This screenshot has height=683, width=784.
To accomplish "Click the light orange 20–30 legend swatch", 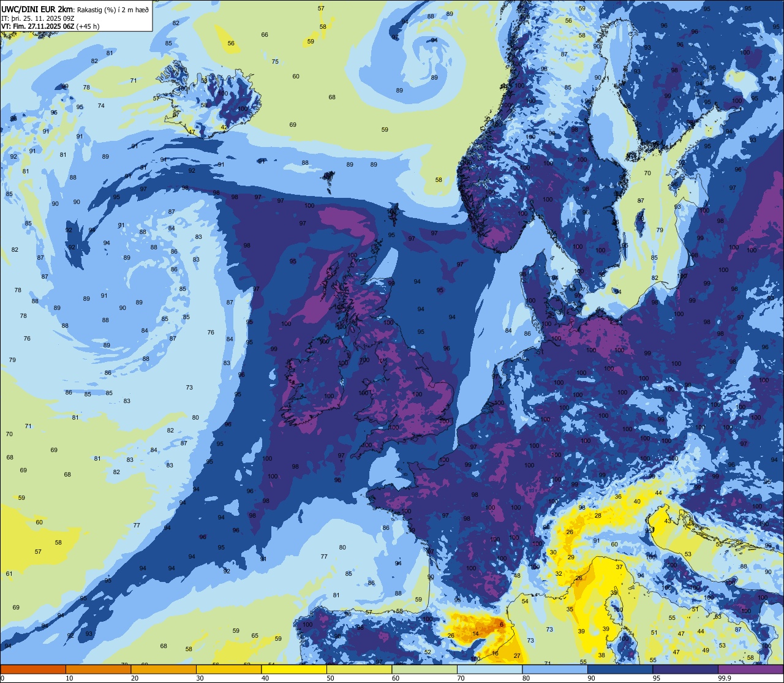I will point(164,670).
